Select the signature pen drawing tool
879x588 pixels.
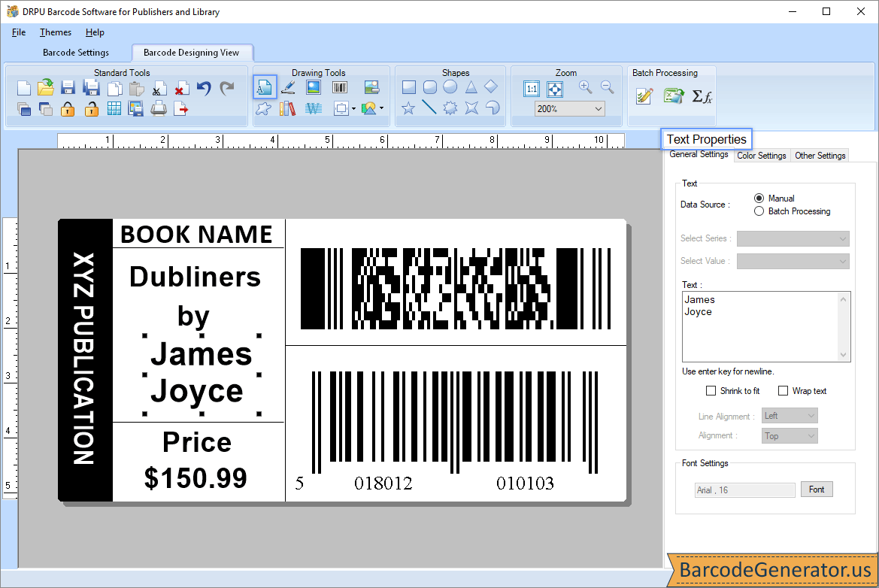point(288,87)
